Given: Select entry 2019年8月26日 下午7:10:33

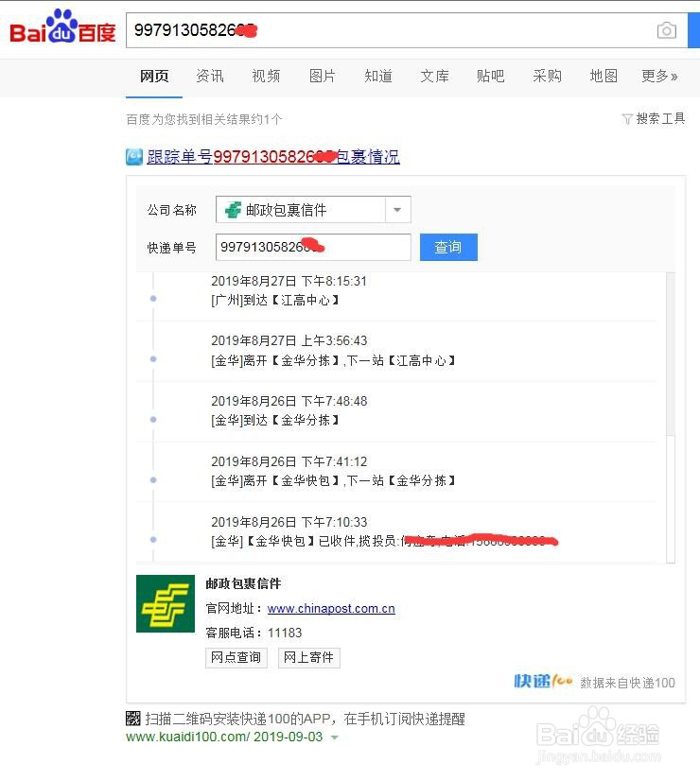Looking at the screenshot, I should point(289,522).
